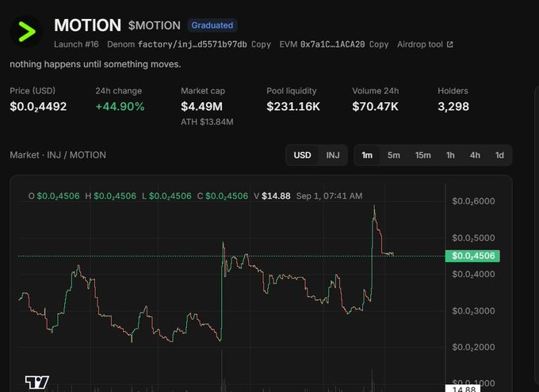Viewport: 539px width, 392px height.
Task: Select the 1h chart interval
Action: pos(450,155)
